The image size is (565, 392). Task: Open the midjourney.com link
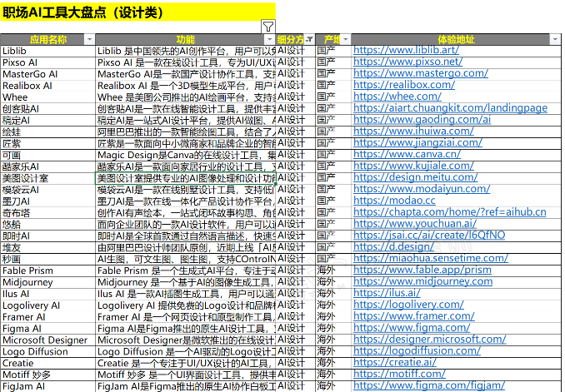point(423,281)
